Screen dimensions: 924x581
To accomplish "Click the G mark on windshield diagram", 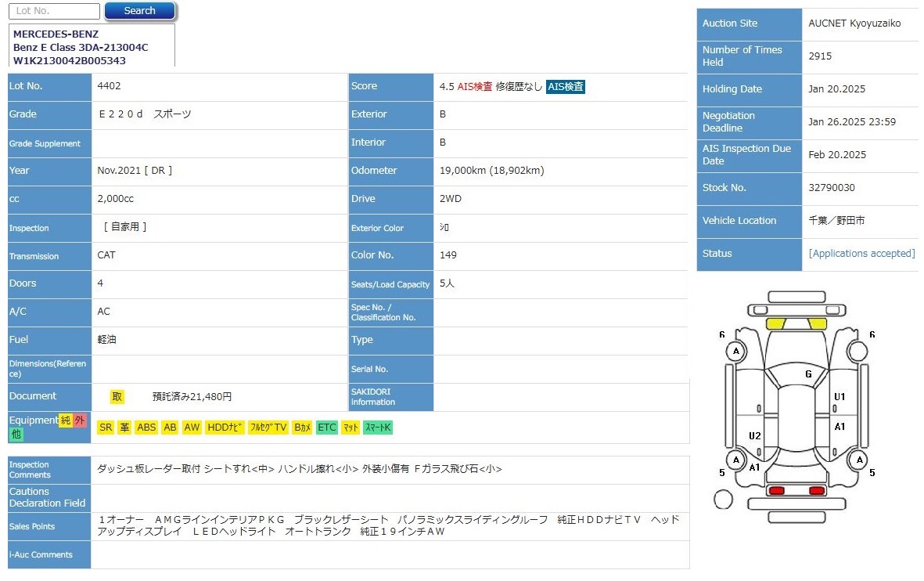I will 808,374.
